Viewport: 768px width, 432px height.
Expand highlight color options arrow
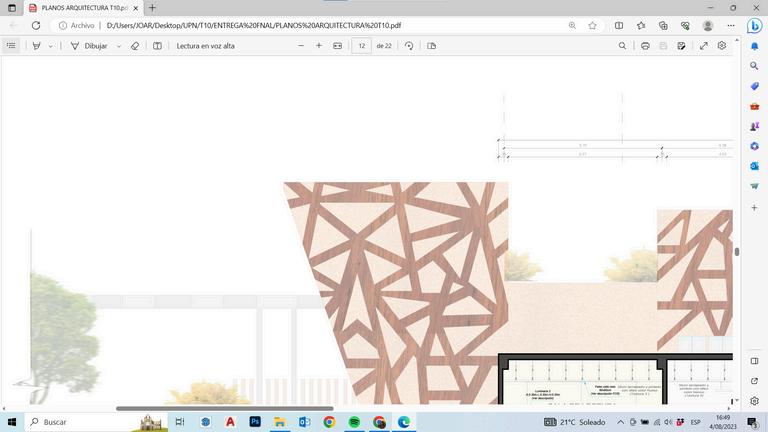(x=50, y=46)
